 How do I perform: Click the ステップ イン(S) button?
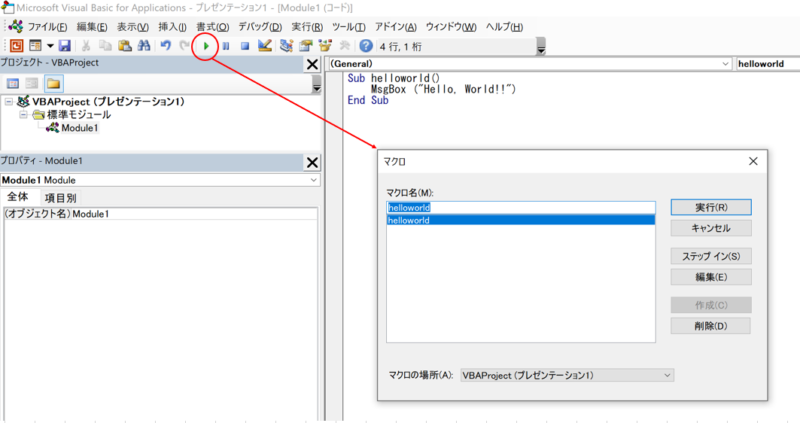(711, 256)
